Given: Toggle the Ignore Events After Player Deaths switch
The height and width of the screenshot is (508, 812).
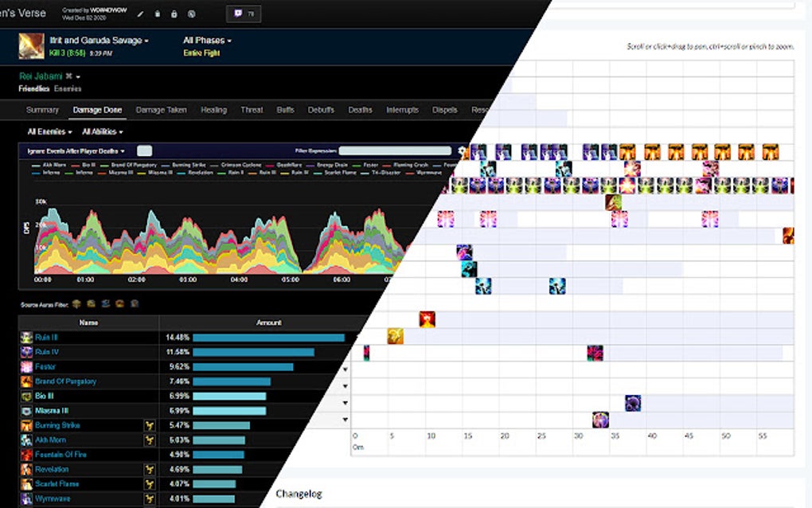Looking at the screenshot, I should click(x=145, y=150).
